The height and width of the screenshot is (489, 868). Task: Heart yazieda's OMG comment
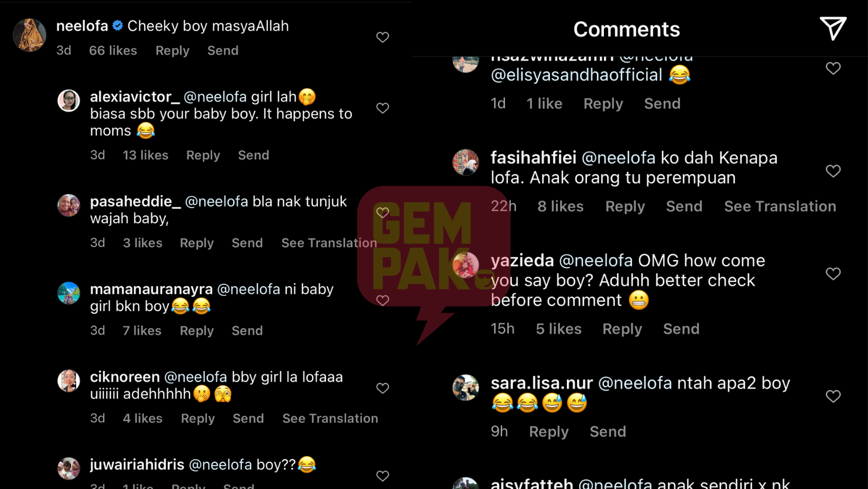[x=833, y=274]
